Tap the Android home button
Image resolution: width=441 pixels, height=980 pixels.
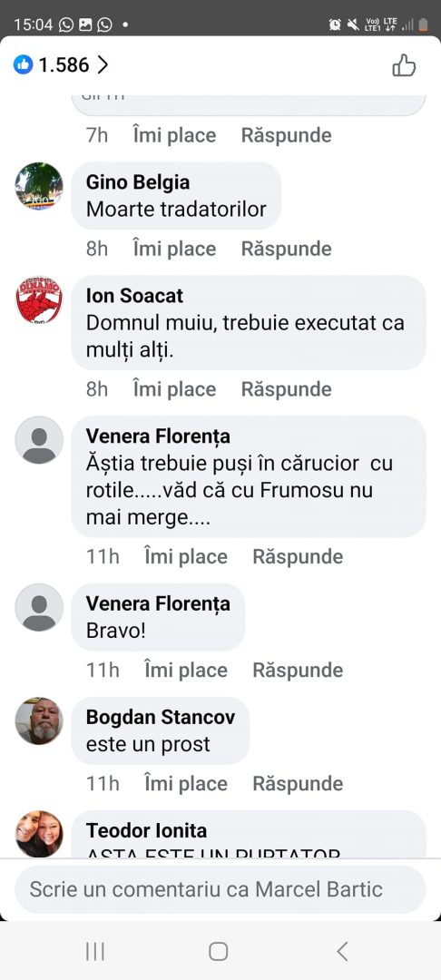(218, 951)
